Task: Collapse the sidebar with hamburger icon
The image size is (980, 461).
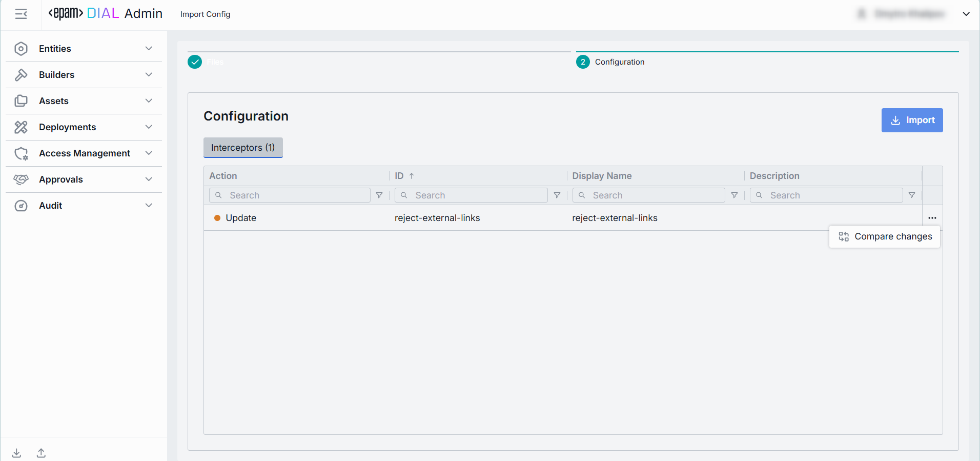Action: point(21,14)
